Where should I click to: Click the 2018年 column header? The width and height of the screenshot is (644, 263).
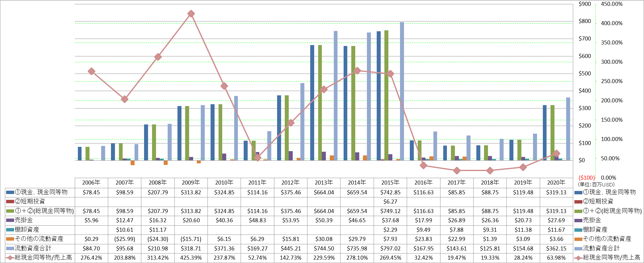coord(490,183)
